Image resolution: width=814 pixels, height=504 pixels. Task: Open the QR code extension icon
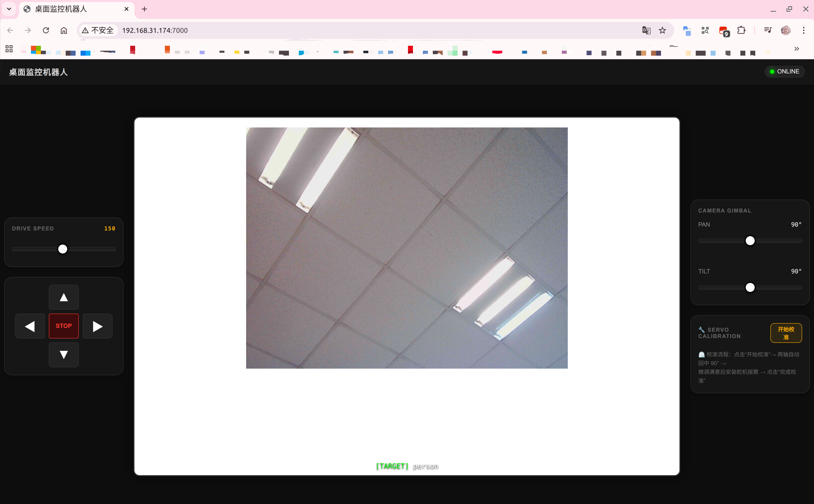click(705, 30)
